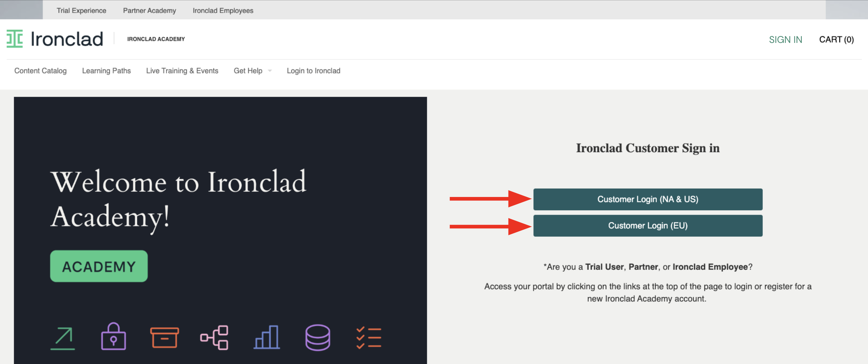Open the Partner Academy portal link
868x364 pixels.
(149, 10)
